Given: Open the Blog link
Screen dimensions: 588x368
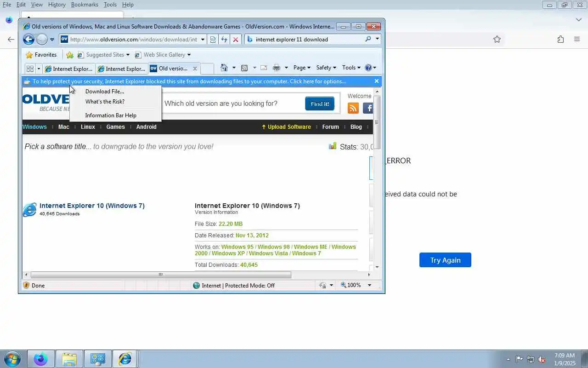Looking at the screenshot, I should 356,127.
